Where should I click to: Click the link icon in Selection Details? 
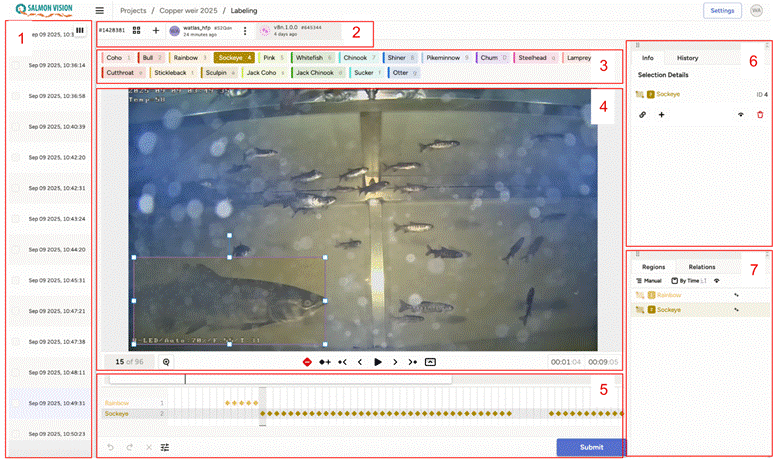click(642, 115)
